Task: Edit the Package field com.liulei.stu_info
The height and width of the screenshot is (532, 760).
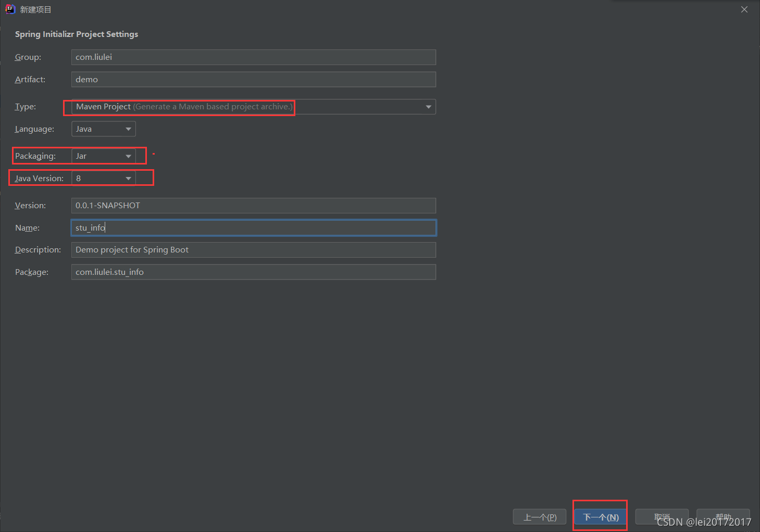Action: coord(254,272)
